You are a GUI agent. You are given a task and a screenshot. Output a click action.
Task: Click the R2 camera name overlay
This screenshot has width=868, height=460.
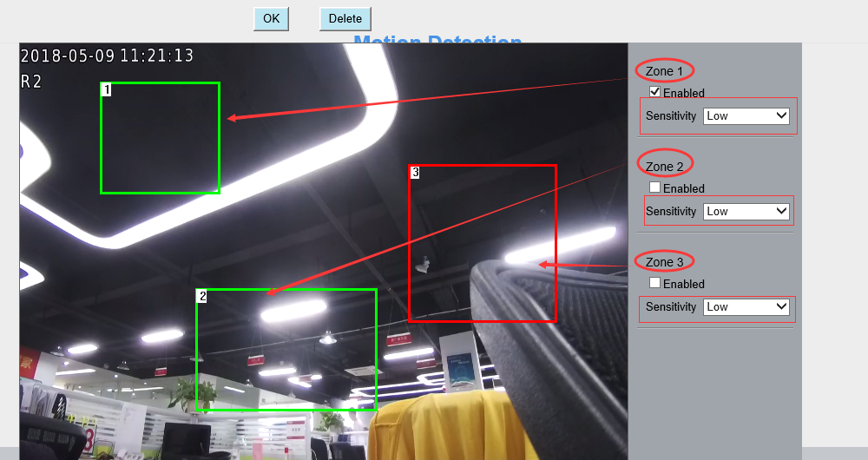point(31,82)
